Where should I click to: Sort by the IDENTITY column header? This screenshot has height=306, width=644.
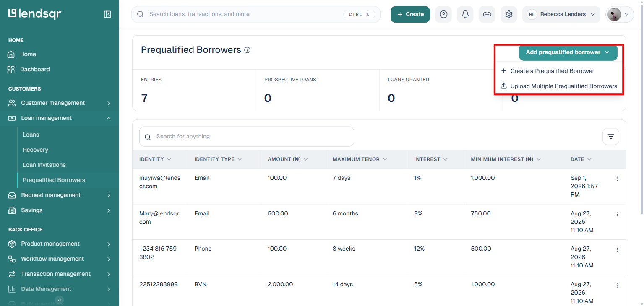(155, 160)
